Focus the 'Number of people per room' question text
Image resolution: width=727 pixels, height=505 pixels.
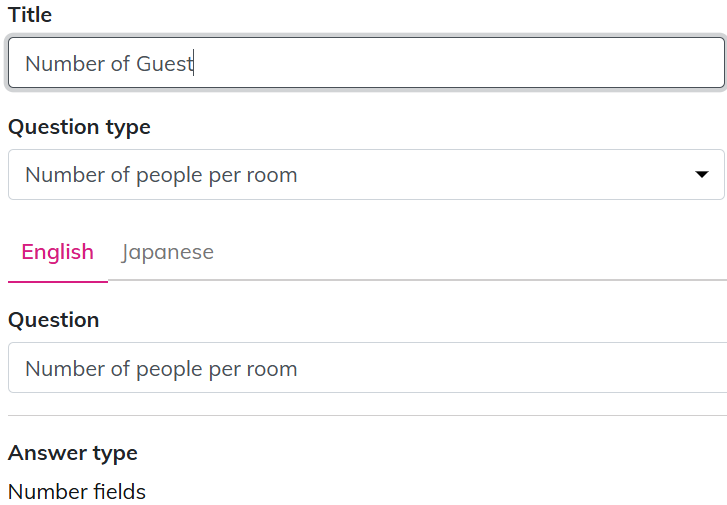coord(161,369)
